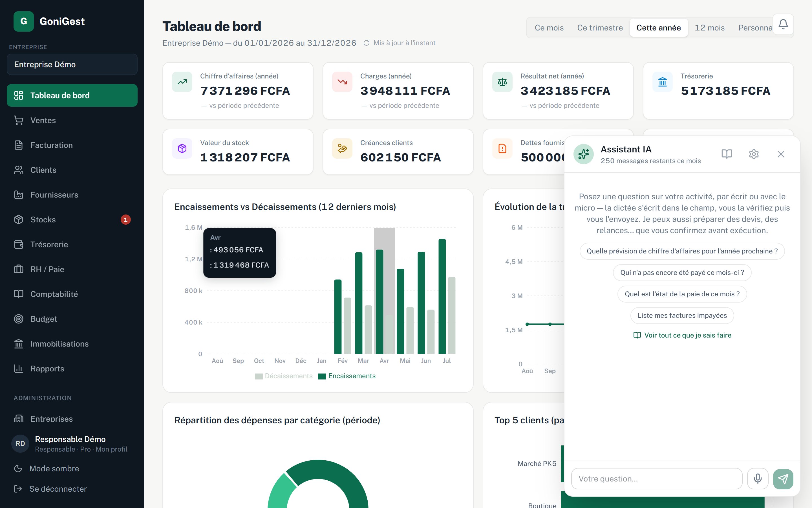Screen dimensions: 812x508
Task: Open the Budget section
Action: pyautogui.click(x=72, y=319)
